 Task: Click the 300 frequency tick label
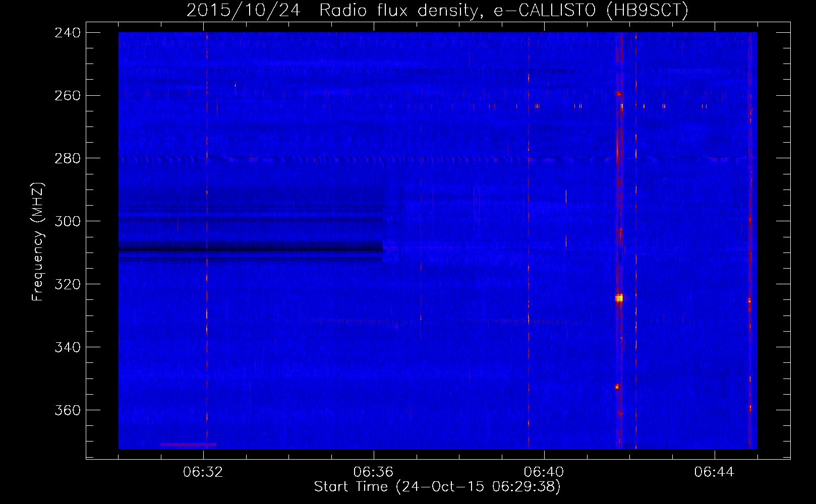click(x=68, y=222)
